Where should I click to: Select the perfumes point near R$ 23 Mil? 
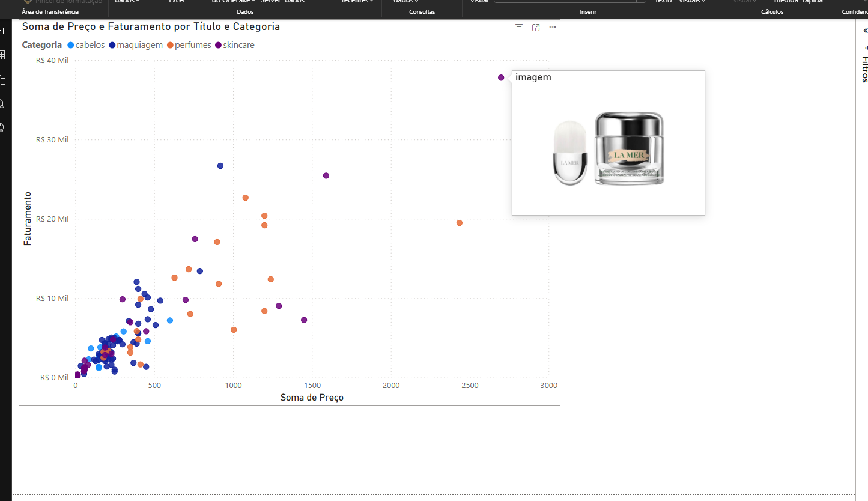[245, 198]
